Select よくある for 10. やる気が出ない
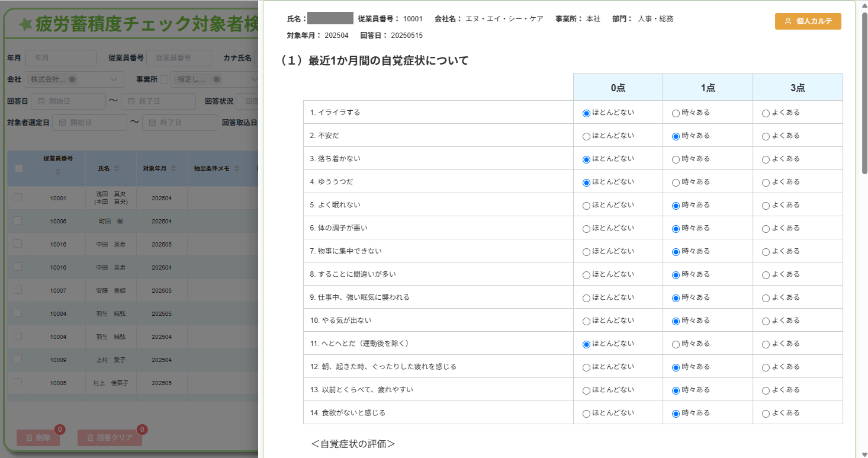The height and width of the screenshot is (458, 868). [766, 321]
